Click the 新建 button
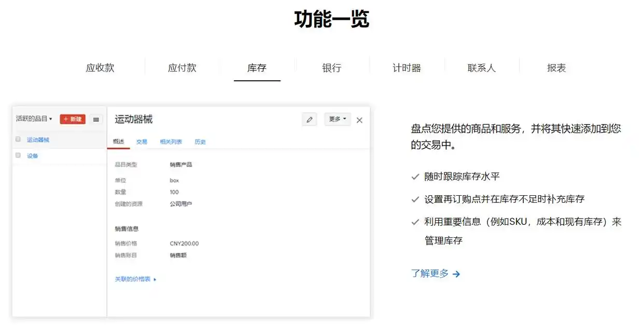The image size is (644, 331). pos(72,119)
